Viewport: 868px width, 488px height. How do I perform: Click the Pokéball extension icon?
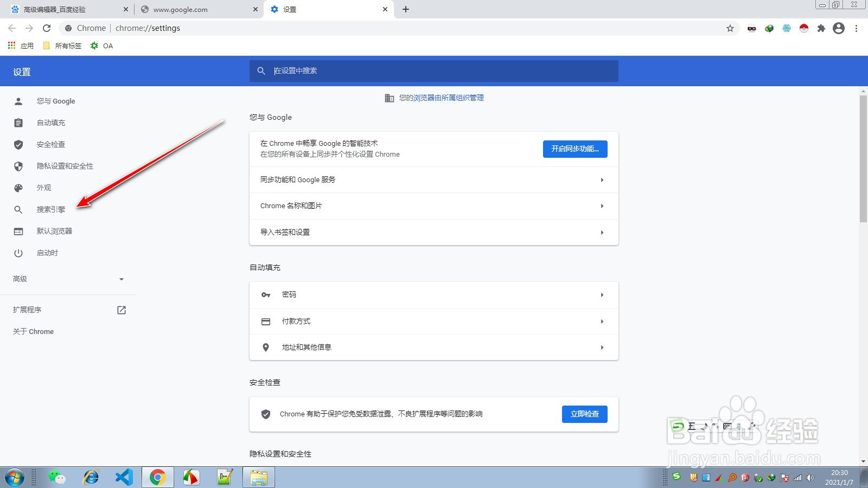(x=805, y=28)
